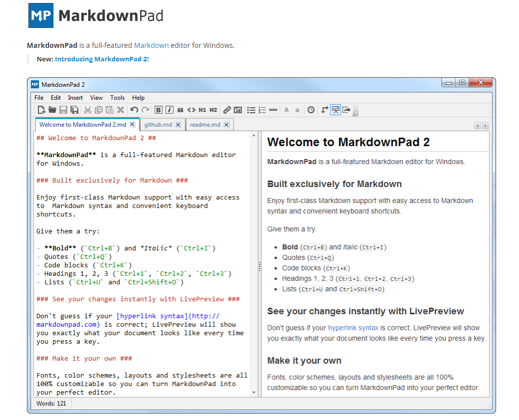Image resolution: width=519 pixels, height=420 pixels.
Task: Insert timestamp with the clock icon
Action: pyautogui.click(x=311, y=110)
